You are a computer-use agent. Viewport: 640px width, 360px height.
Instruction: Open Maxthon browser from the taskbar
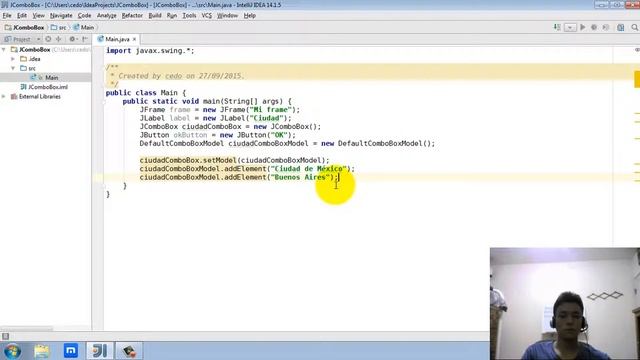pos(71,351)
